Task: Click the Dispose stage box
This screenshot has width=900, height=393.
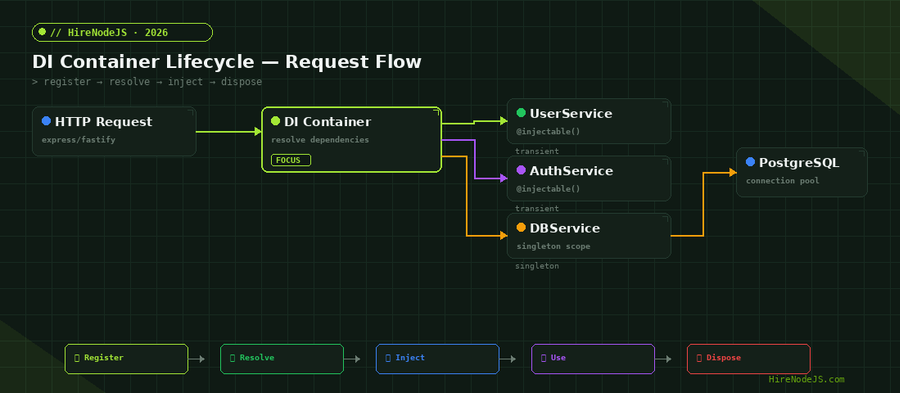Action: 748,359
